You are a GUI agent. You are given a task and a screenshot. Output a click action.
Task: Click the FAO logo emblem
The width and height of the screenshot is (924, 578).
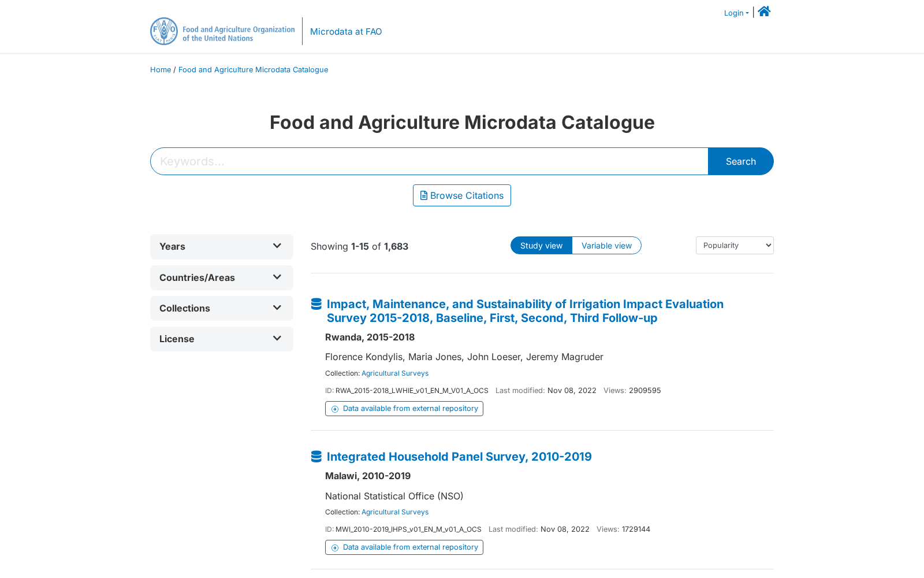pos(164,31)
